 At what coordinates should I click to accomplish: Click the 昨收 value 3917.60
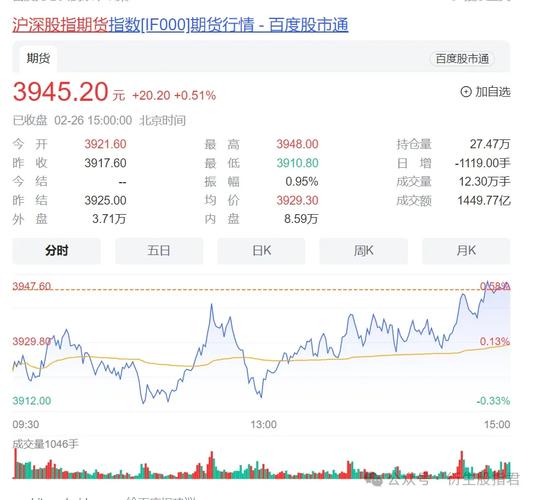(x=105, y=163)
